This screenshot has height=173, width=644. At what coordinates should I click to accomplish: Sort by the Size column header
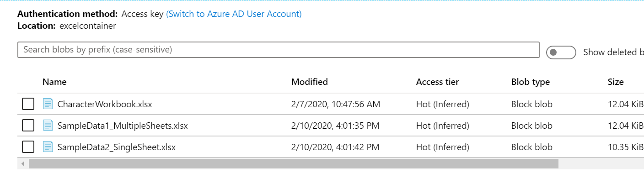pyautogui.click(x=616, y=82)
